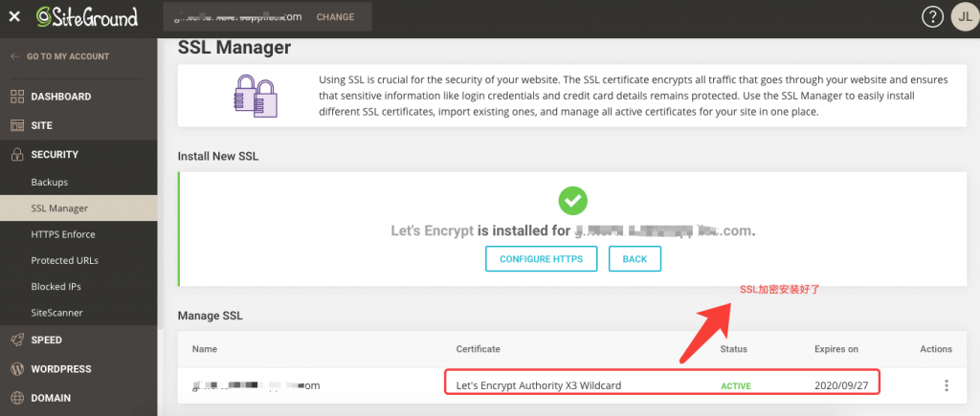Click the SSL Manager page heading
The height and width of the screenshot is (416, 980).
pos(234,48)
